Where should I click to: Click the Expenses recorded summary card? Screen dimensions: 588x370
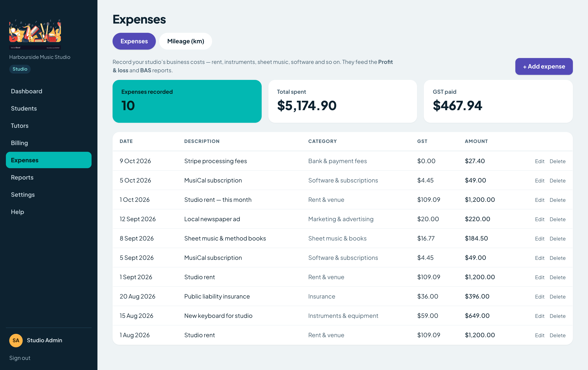[187, 101]
